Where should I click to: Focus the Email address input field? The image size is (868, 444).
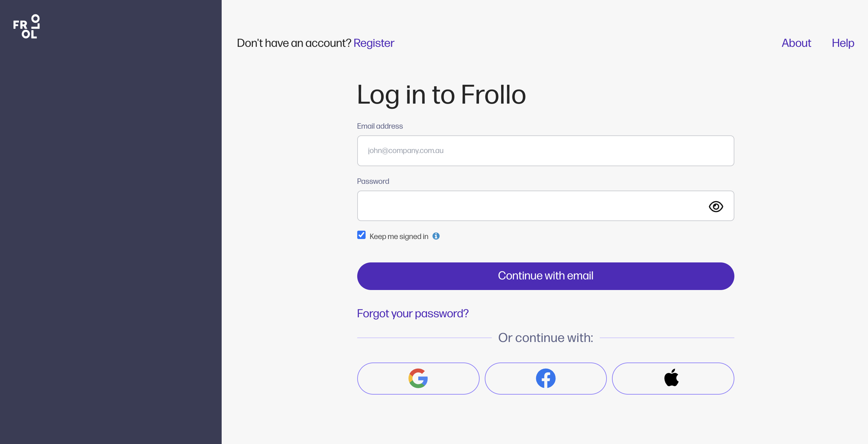(x=545, y=151)
